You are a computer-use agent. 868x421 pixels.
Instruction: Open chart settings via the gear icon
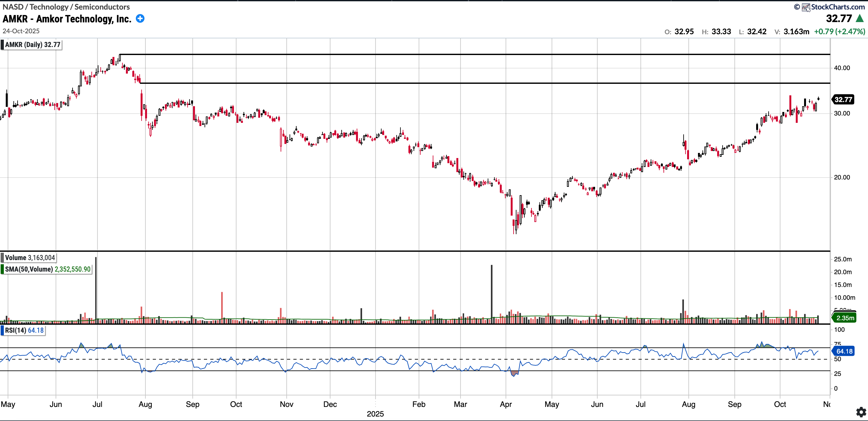click(861, 412)
